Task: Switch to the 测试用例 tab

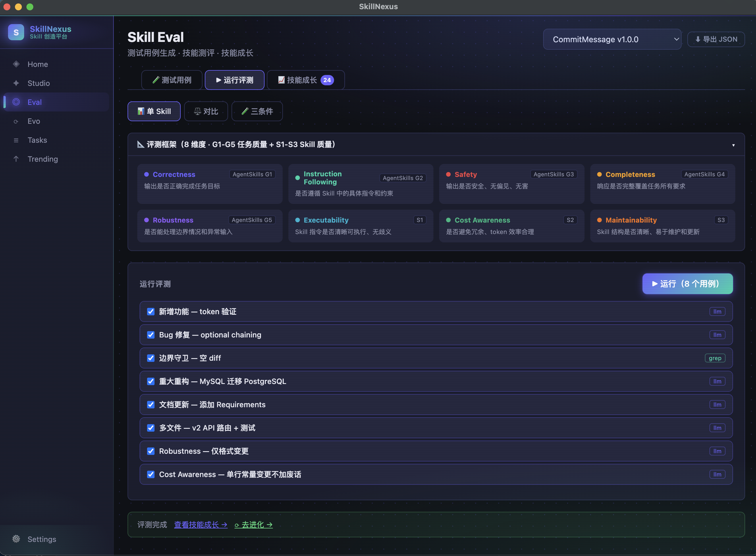Action: coord(172,80)
